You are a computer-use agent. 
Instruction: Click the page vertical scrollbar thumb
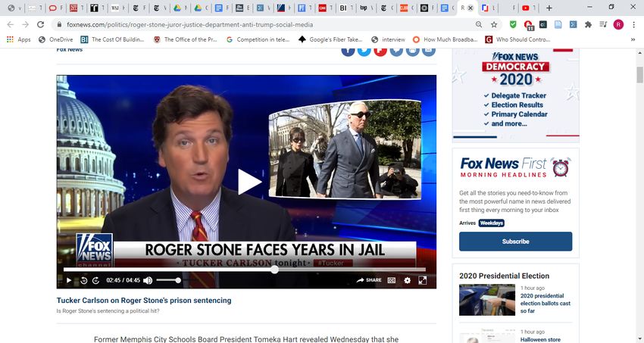pyautogui.click(x=639, y=75)
